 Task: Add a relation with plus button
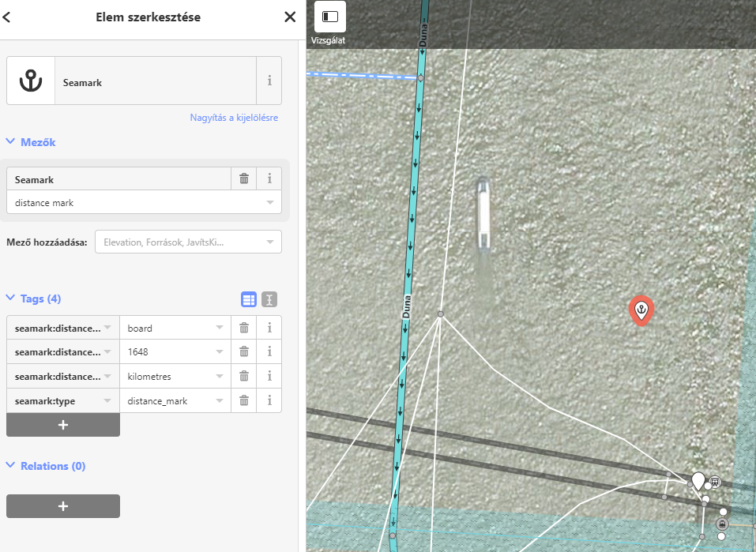pos(63,506)
